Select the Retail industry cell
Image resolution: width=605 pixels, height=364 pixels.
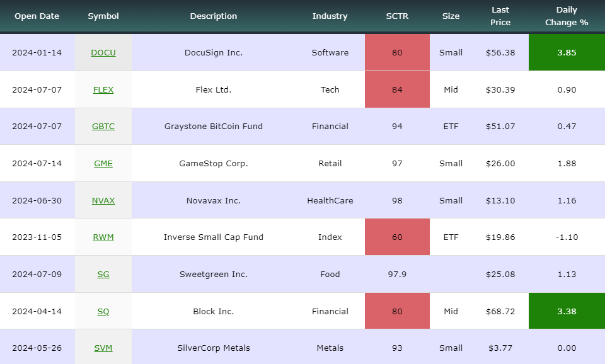pyautogui.click(x=330, y=164)
